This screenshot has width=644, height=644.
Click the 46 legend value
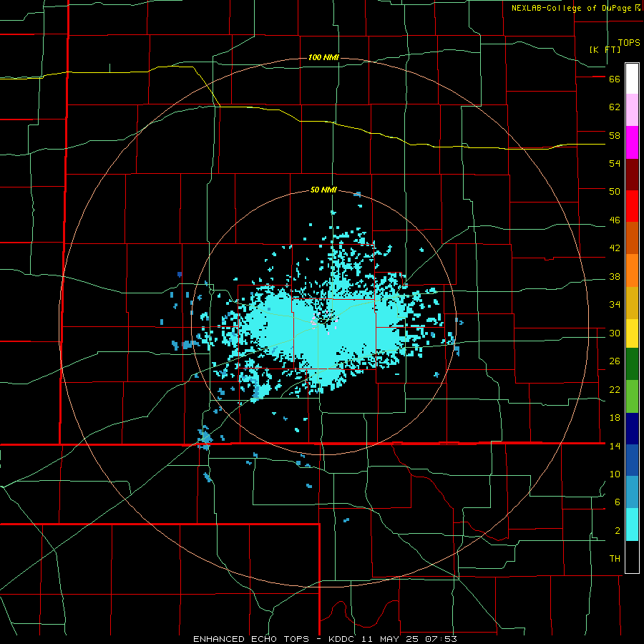pyautogui.click(x=615, y=220)
